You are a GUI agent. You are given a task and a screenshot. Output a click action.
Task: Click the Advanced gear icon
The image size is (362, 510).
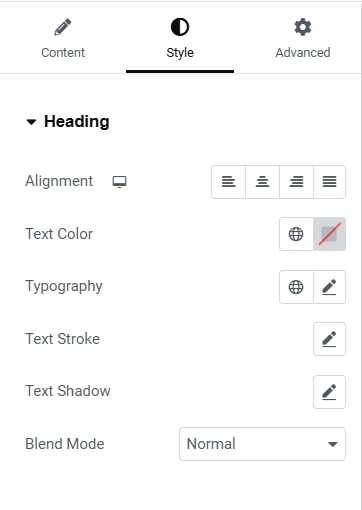pyautogui.click(x=303, y=27)
